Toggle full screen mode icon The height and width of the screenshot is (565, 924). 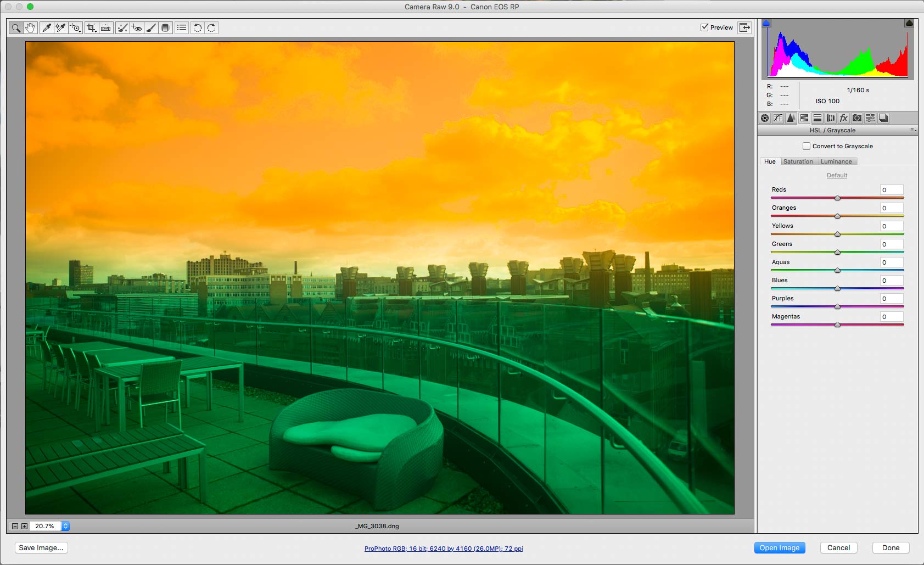click(744, 27)
